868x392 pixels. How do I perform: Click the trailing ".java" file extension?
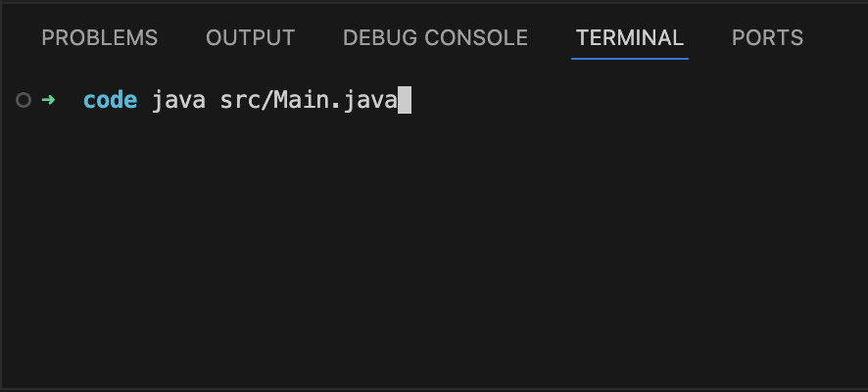pyautogui.click(x=363, y=101)
